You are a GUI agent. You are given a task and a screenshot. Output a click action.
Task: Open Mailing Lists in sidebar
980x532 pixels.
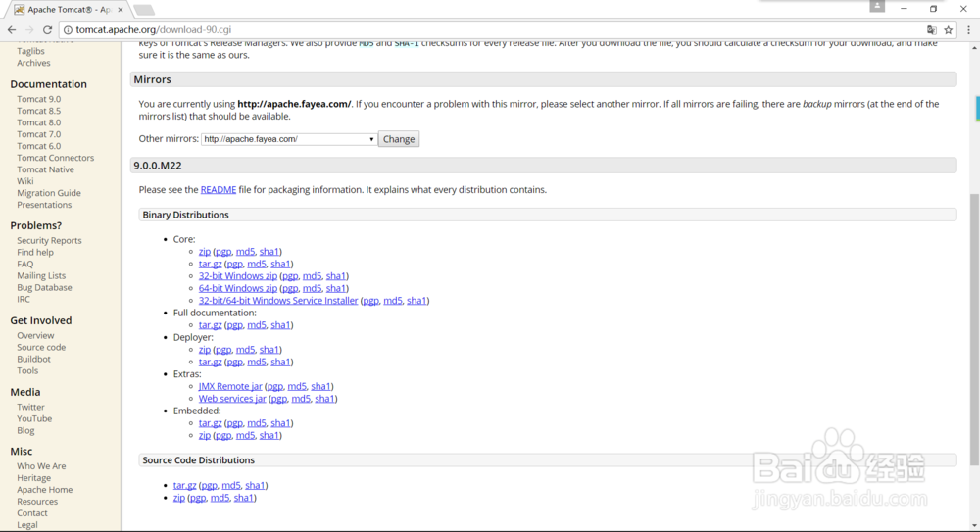pos(41,275)
